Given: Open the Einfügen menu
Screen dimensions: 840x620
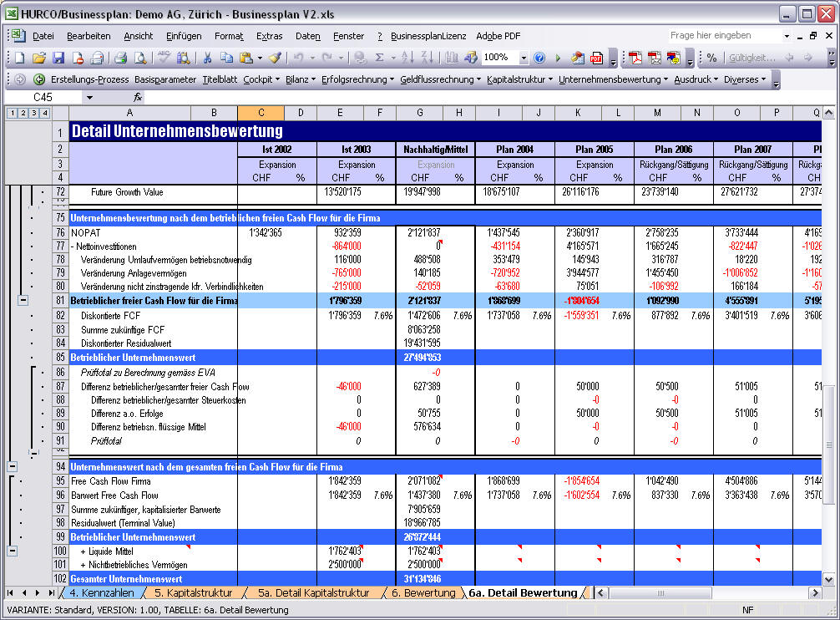Looking at the screenshot, I should point(184,37).
